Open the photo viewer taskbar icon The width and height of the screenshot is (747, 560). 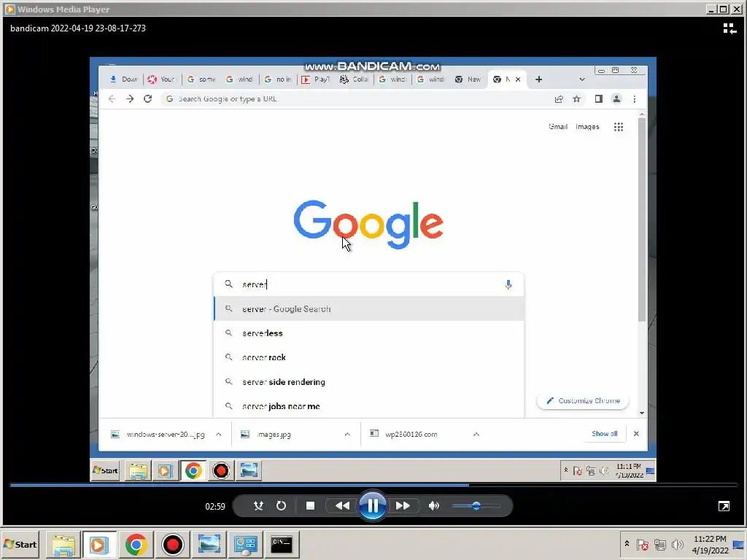coord(209,544)
